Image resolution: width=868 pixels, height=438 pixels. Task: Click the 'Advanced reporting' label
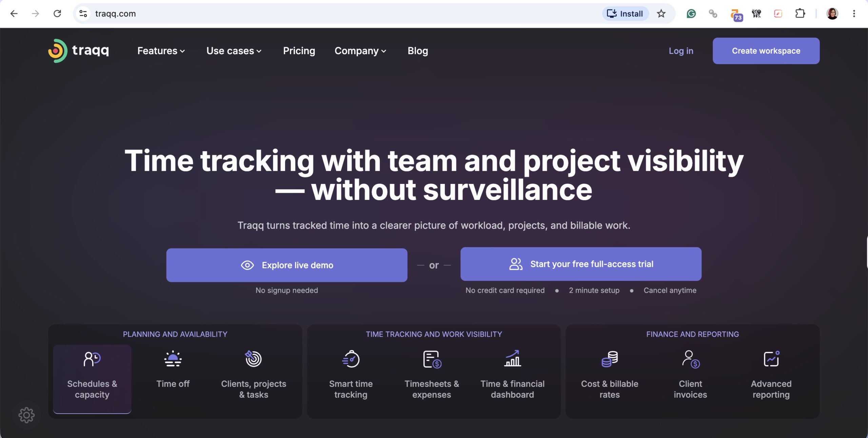click(771, 389)
